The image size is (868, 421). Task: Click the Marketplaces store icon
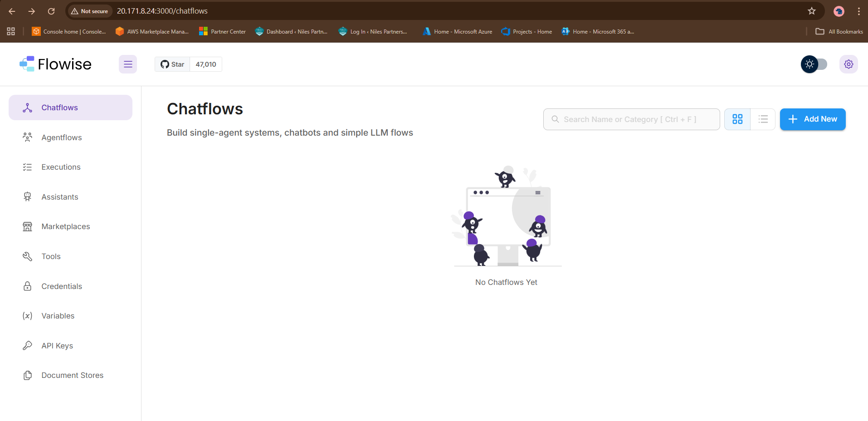tap(28, 226)
